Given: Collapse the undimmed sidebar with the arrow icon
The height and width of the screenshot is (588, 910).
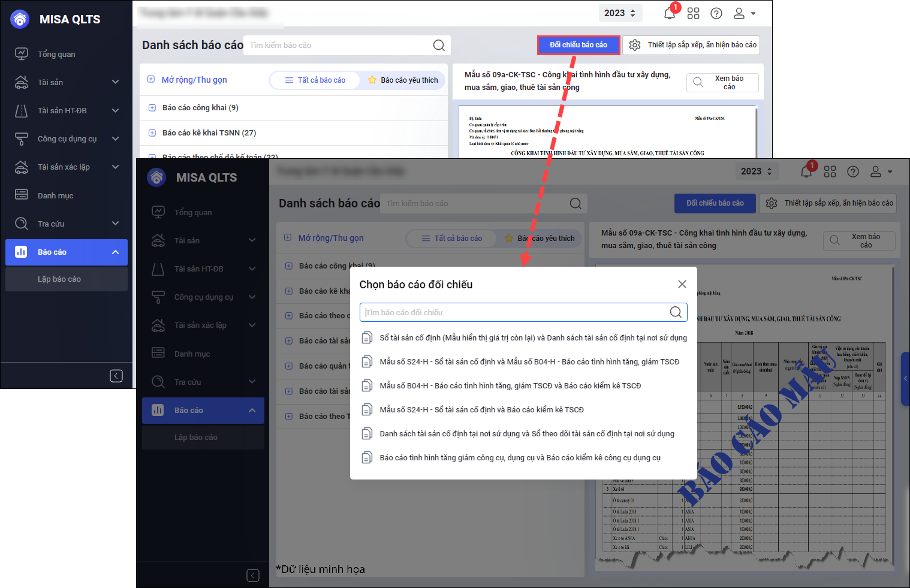Looking at the screenshot, I should coord(116,376).
